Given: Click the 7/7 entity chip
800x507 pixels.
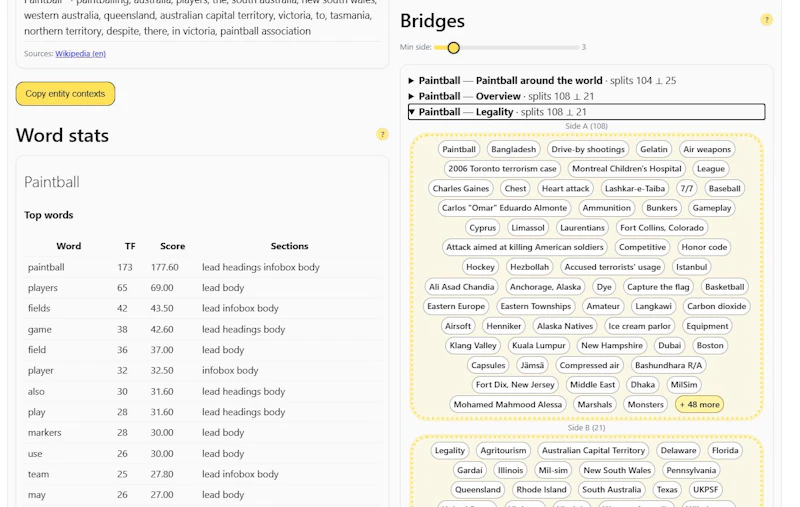Looking at the screenshot, I should pos(687,189).
